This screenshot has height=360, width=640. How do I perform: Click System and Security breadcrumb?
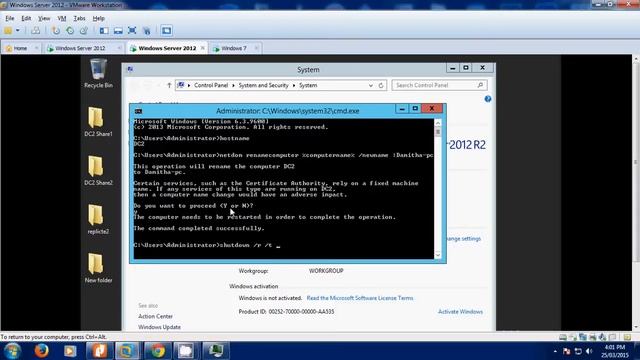(263, 85)
